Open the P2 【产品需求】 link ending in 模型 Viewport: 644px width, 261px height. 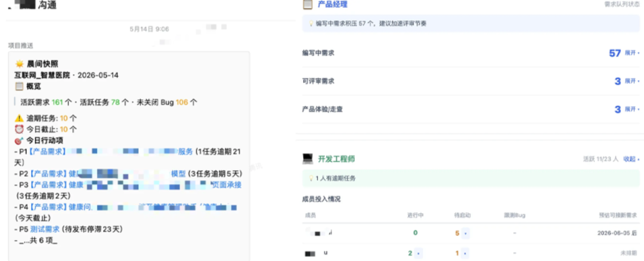(x=109, y=173)
